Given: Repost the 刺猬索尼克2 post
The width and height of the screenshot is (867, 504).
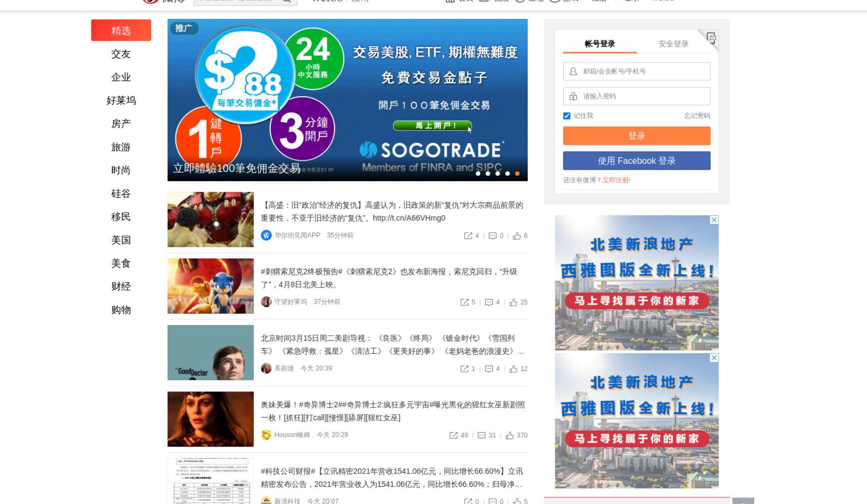Looking at the screenshot, I should pyautogui.click(x=464, y=302).
